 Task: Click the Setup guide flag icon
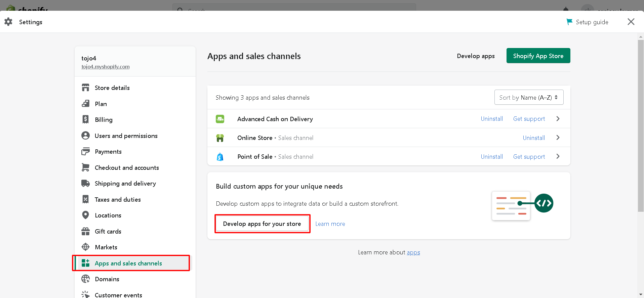[569, 22]
